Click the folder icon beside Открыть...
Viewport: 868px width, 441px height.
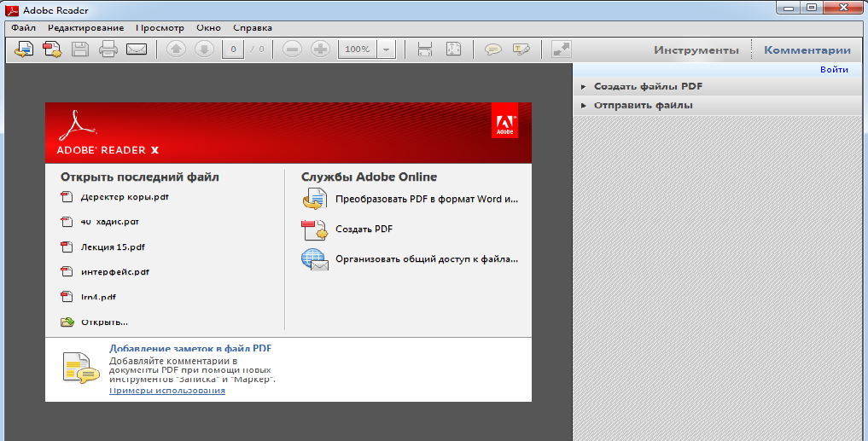(67, 322)
